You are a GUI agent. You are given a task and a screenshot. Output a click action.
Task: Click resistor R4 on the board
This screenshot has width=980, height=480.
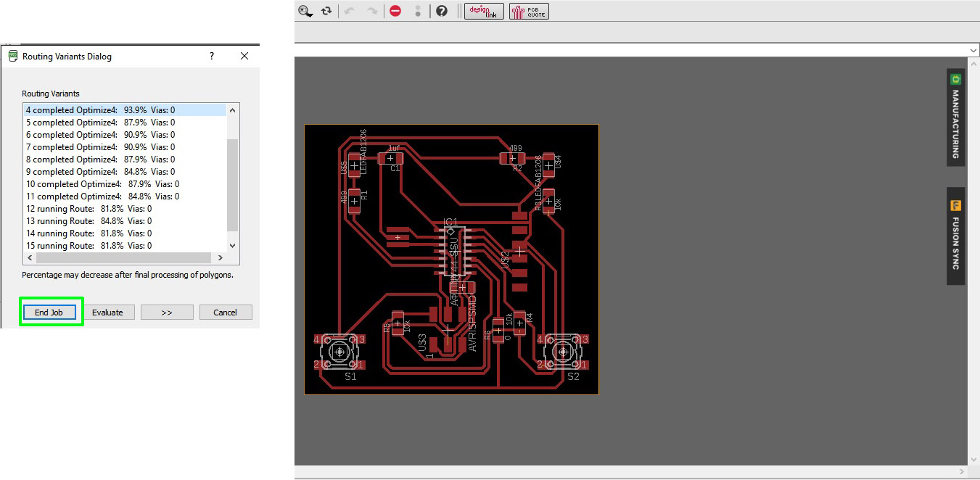pyautogui.click(x=520, y=324)
